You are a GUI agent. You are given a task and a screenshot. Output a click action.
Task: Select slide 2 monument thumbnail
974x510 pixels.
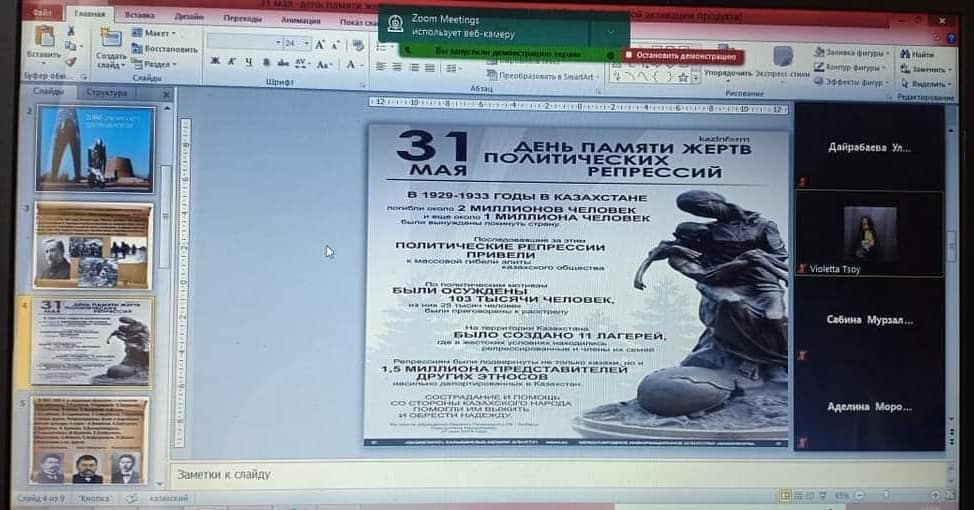(x=95, y=148)
